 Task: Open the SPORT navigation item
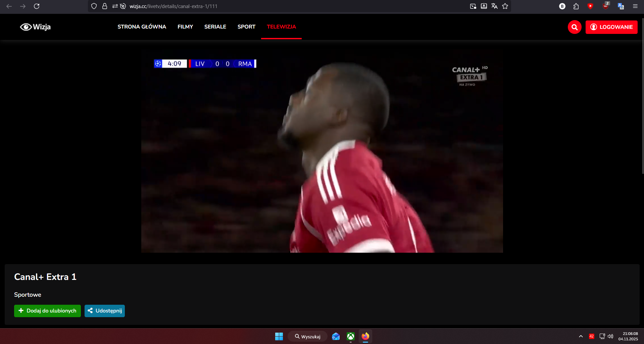(x=246, y=27)
